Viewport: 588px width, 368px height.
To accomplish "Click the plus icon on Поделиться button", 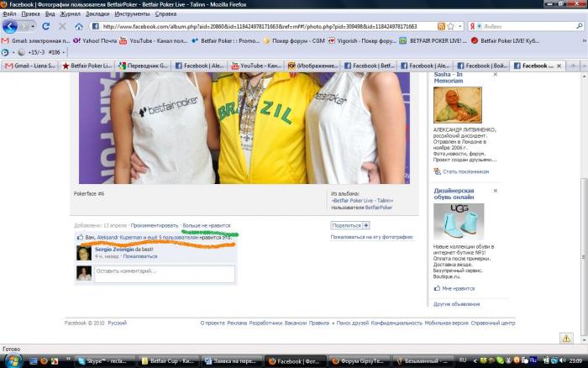I will tap(366, 225).
